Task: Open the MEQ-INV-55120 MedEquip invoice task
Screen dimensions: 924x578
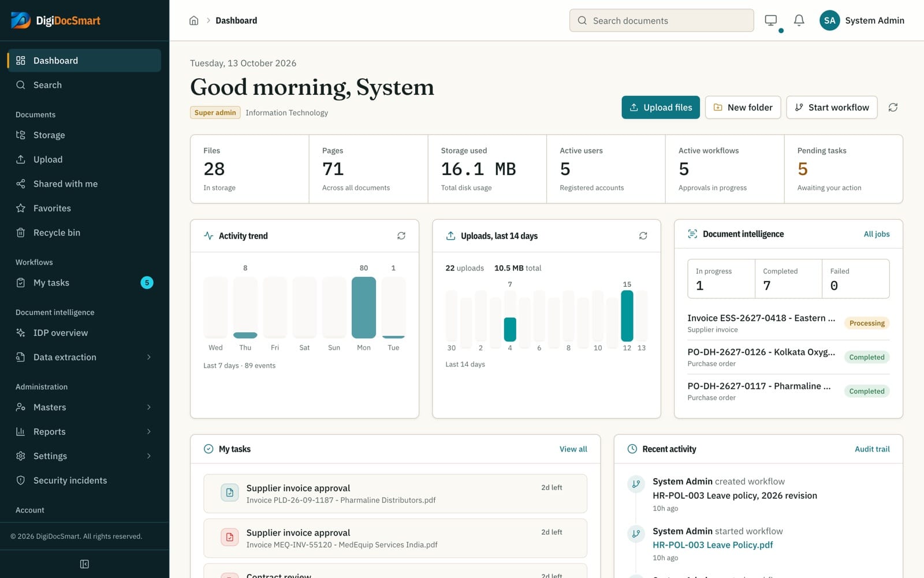Action: tap(395, 538)
